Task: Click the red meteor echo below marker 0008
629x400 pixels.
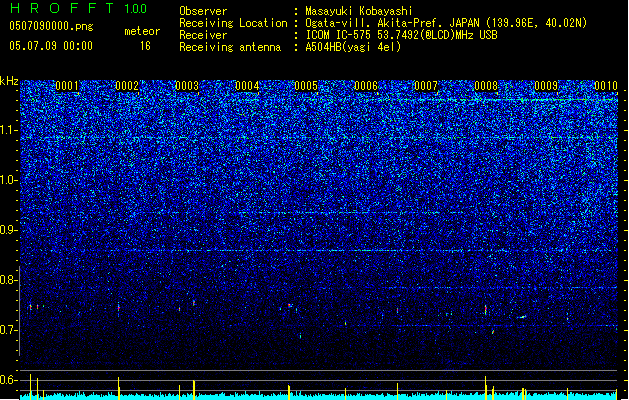Action: (x=486, y=310)
